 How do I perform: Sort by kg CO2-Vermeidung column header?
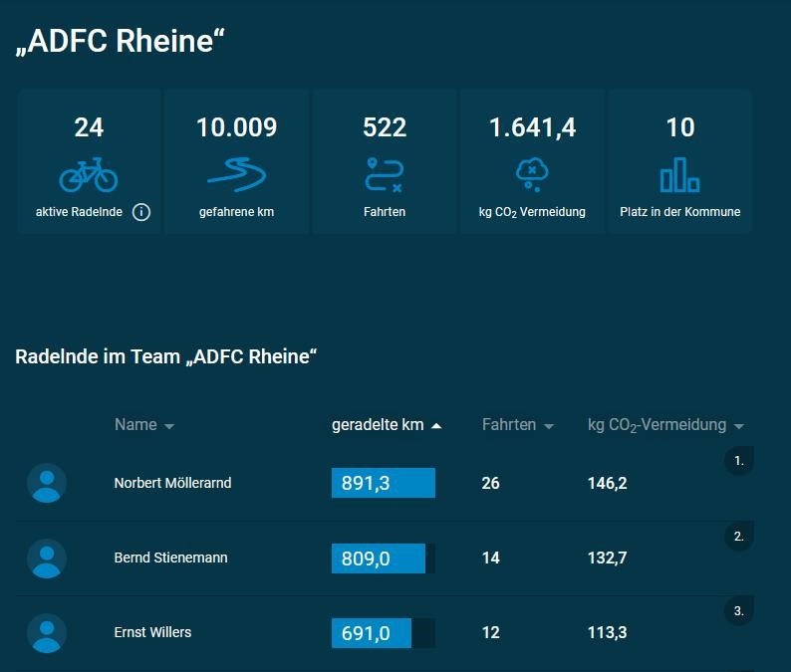(665, 425)
